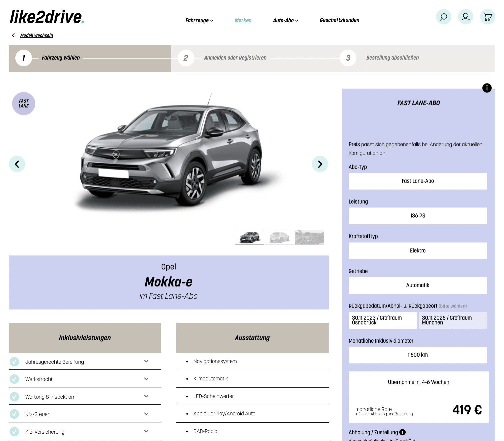Click checkmark icon for Kfz-Steuer
504x441 pixels.
[x=14, y=414]
